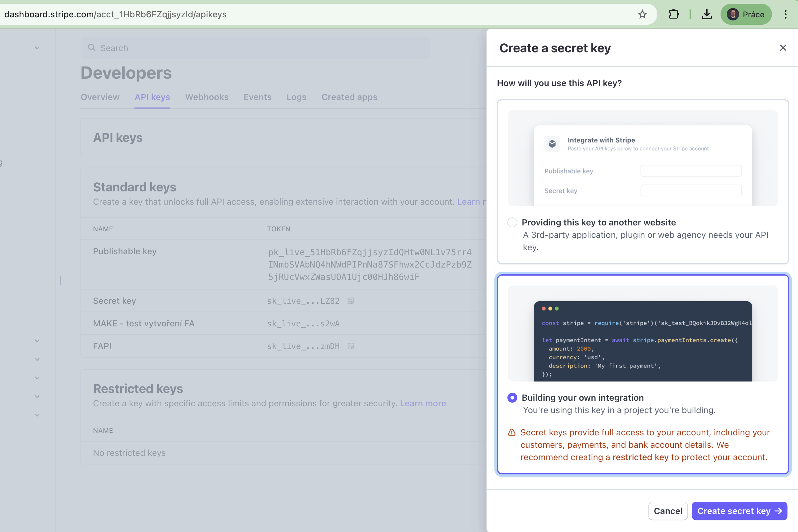Open the browser downloads icon
This screenshot has height=532, width=798.
[707, 14]
